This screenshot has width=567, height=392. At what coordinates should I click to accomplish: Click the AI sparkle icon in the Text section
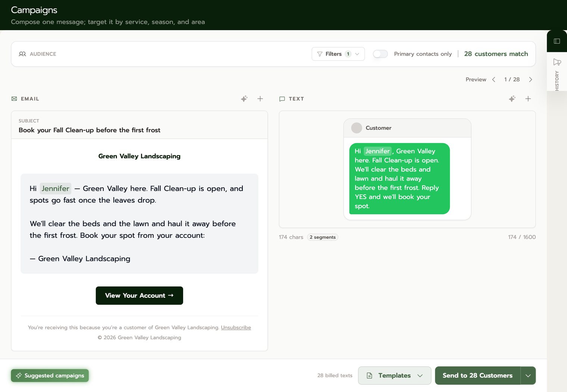[512, 99]
